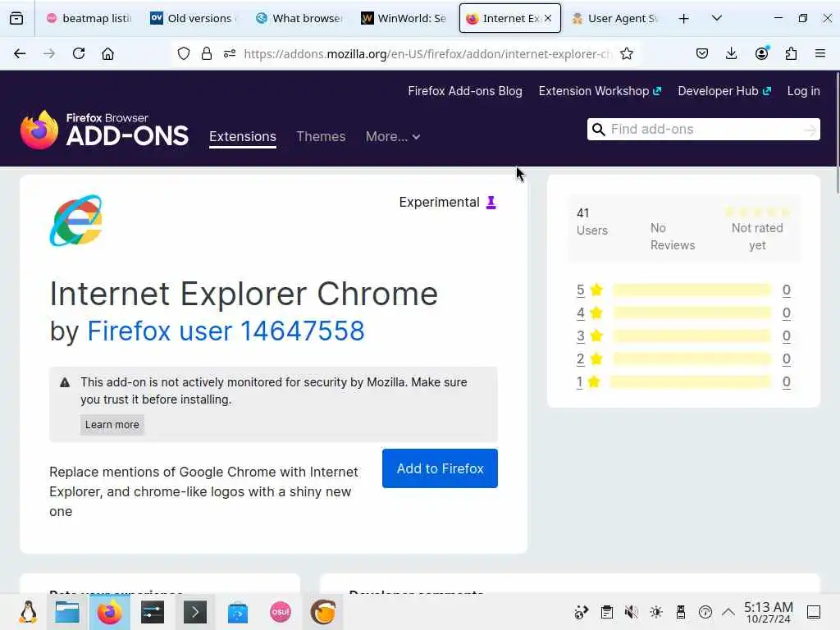Close the Internet Explorer Chrome tab
840x630 pixels.
(548, 18)
